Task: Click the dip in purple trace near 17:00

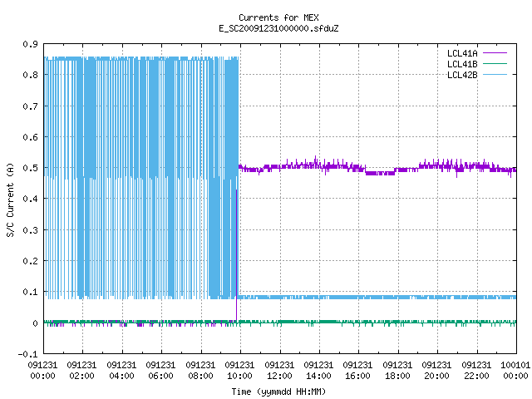Action: 380,173
